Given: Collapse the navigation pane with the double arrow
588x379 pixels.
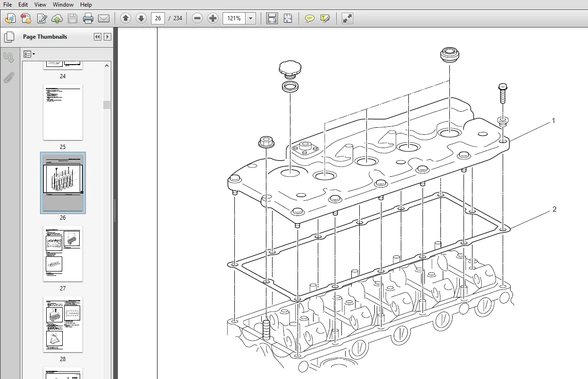Looking at the screenshot, I should point(98,37).
